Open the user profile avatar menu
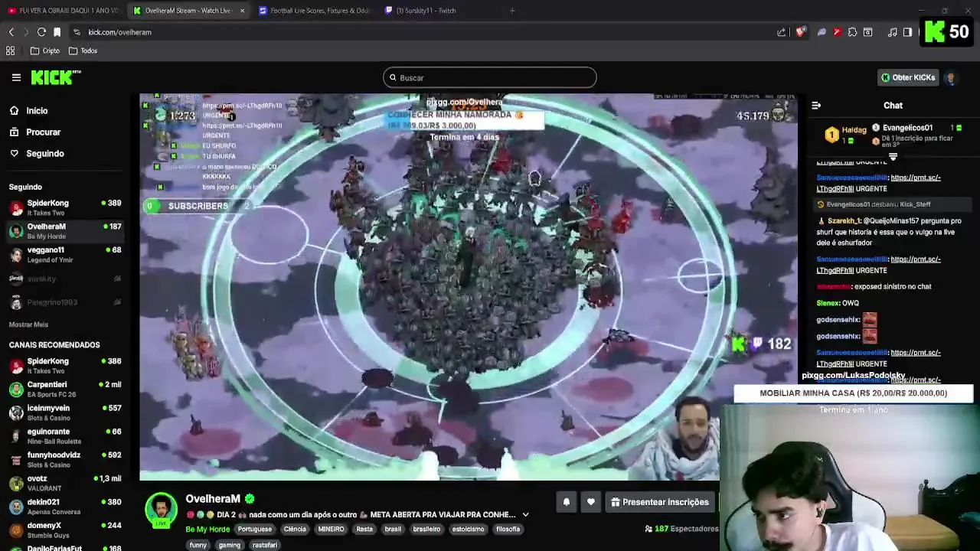This screenshot has width=980, height=551. click(x=951, y=77)
